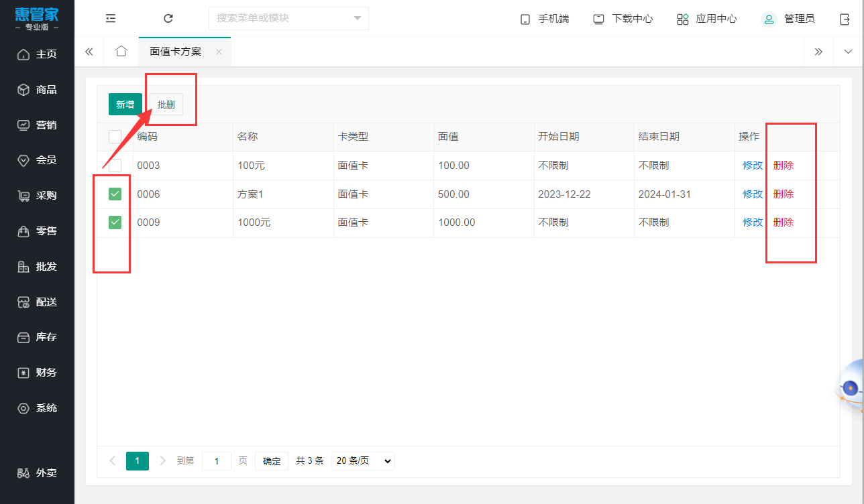Viewport: 864px width, 504px height.
Task: Expand the tab options chevron dropdown
Action: 849,52
